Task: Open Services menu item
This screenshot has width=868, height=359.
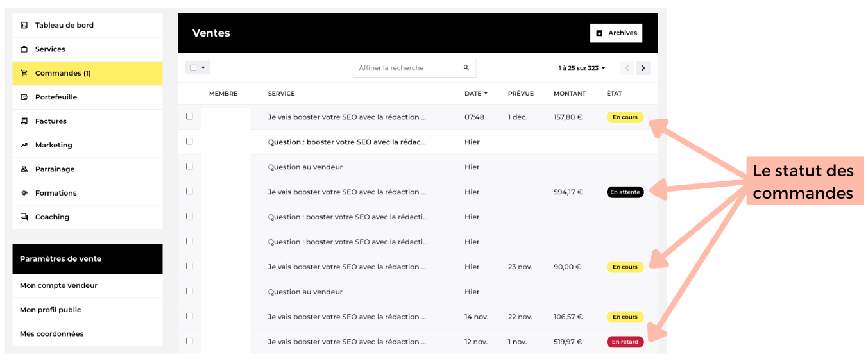Action: tap(87, 49)
